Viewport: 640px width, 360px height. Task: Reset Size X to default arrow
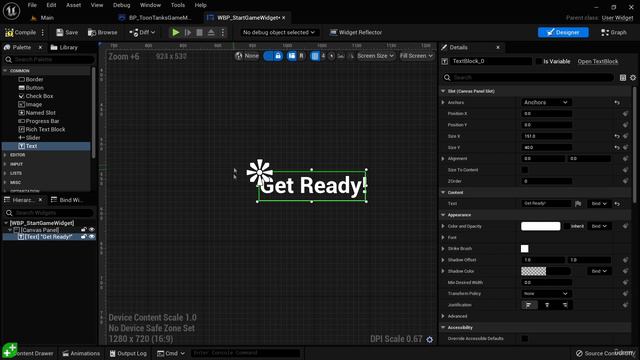(617, 136)
